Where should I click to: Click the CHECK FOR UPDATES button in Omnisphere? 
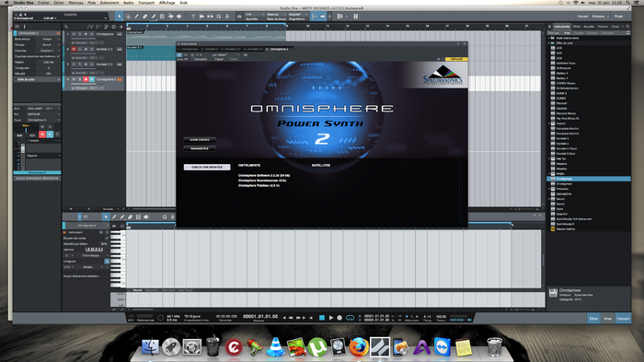tap(207, 167)
